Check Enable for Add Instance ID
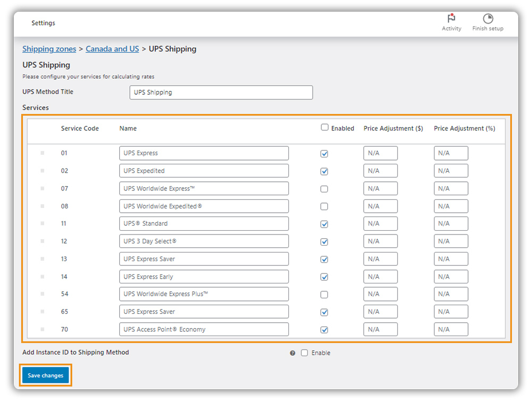 pos(304,353)
